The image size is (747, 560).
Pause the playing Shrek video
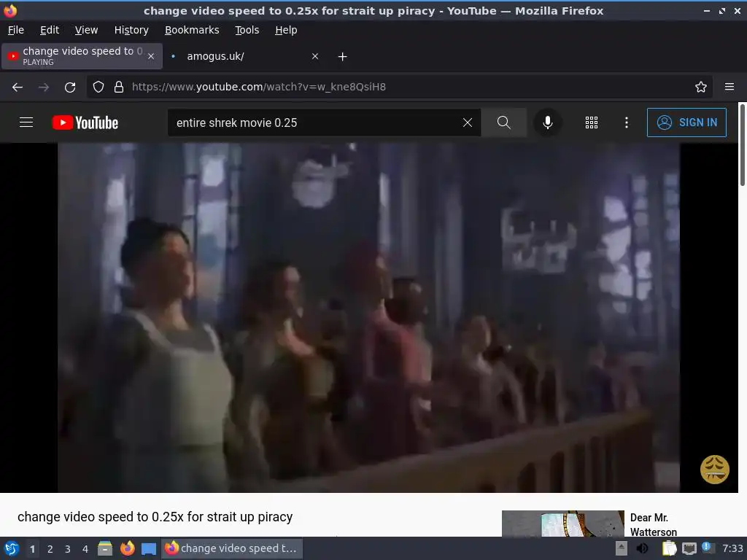(x=368, y=317)
